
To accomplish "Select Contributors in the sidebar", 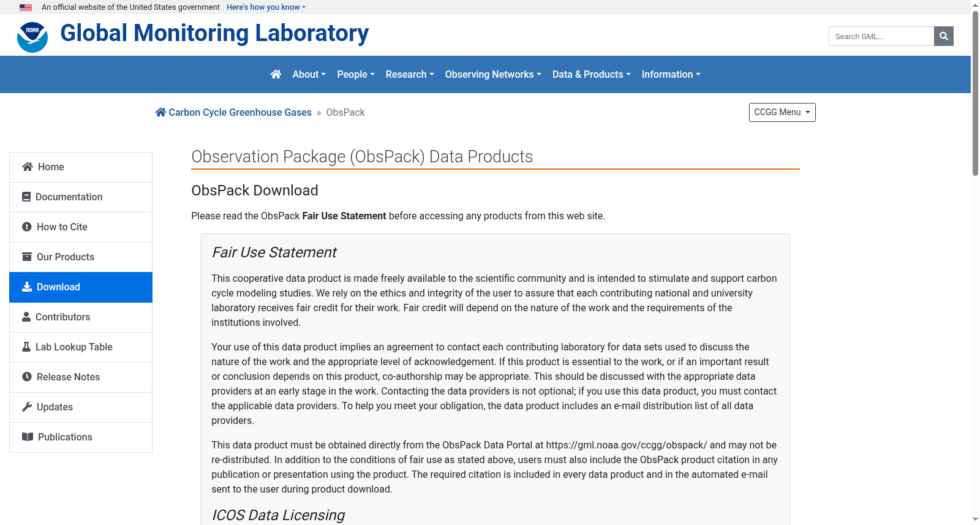I will (81, 317).
